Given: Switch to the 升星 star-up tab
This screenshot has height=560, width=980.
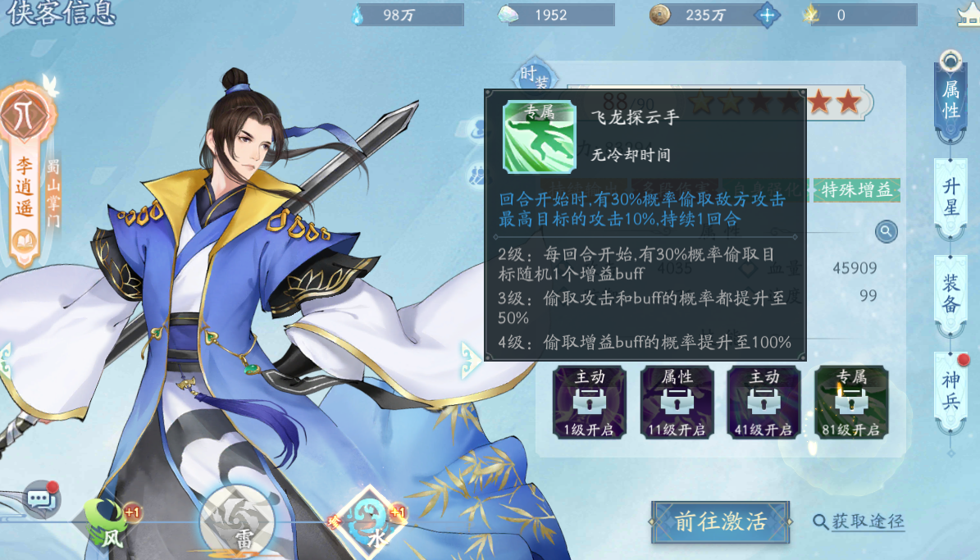Looking at the screenshot, I should tap(950, 198).
